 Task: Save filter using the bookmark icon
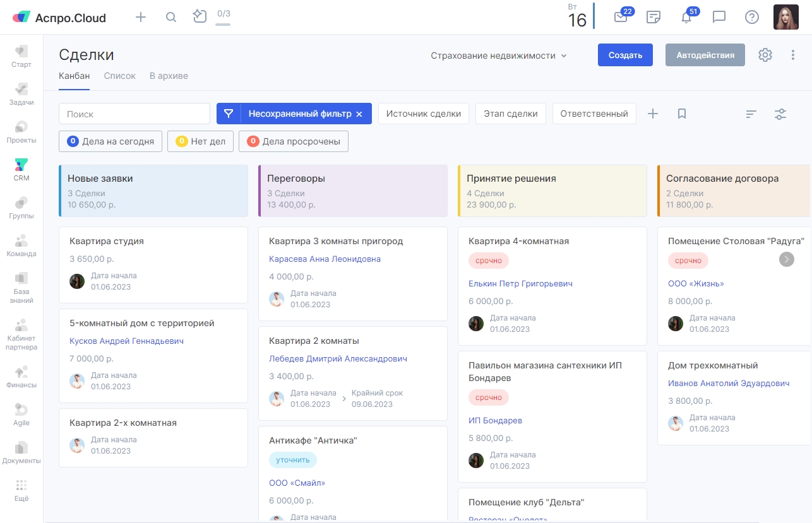[682, 114]
